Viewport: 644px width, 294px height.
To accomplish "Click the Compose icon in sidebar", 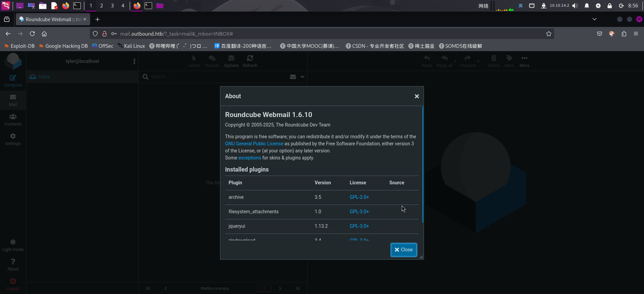I will [x=13, y=81].
